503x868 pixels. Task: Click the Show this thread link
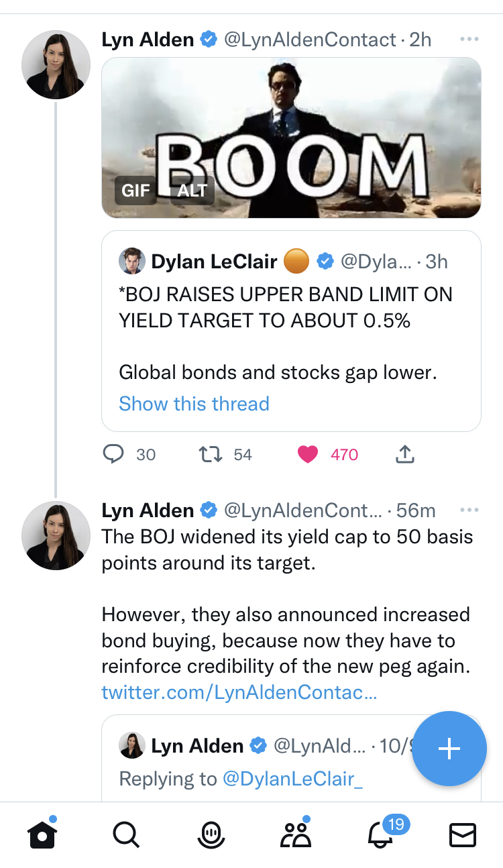(x=194, y=404)
